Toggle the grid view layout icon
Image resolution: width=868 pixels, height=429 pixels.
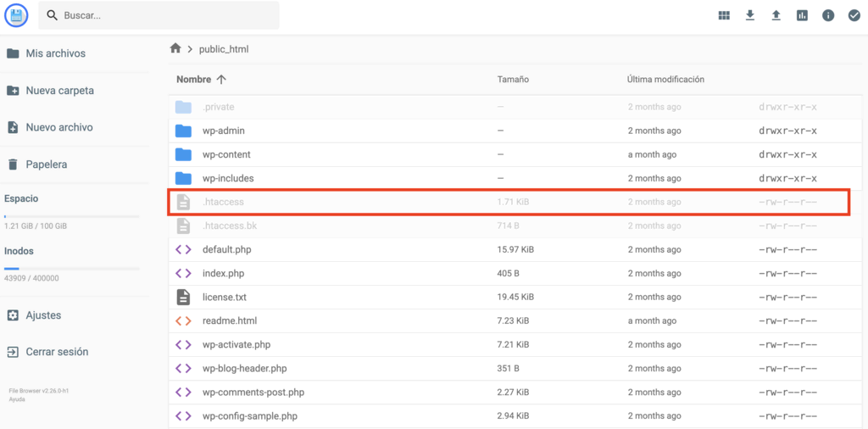[x=724, y=15]
